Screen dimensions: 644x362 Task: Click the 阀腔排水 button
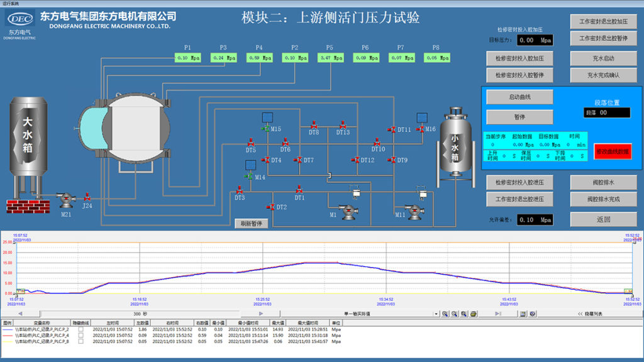pos(603,182)
